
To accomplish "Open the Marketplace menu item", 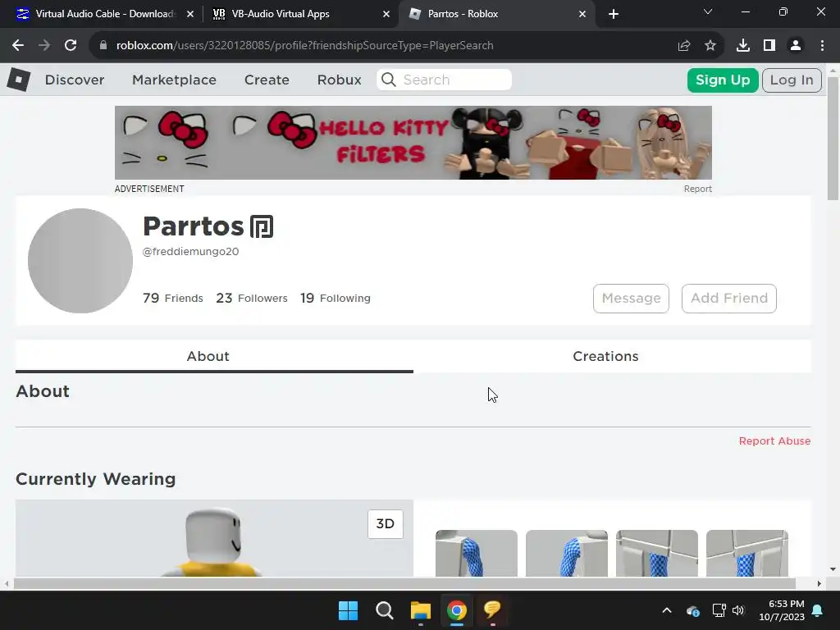I will coord(174,80).
